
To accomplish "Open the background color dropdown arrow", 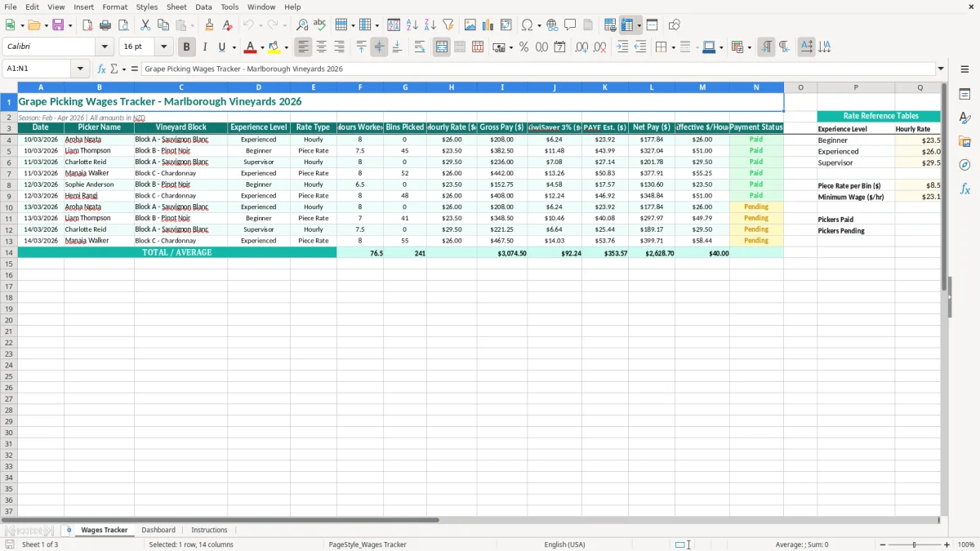I will pyautogui.click(x=286, y=47).
